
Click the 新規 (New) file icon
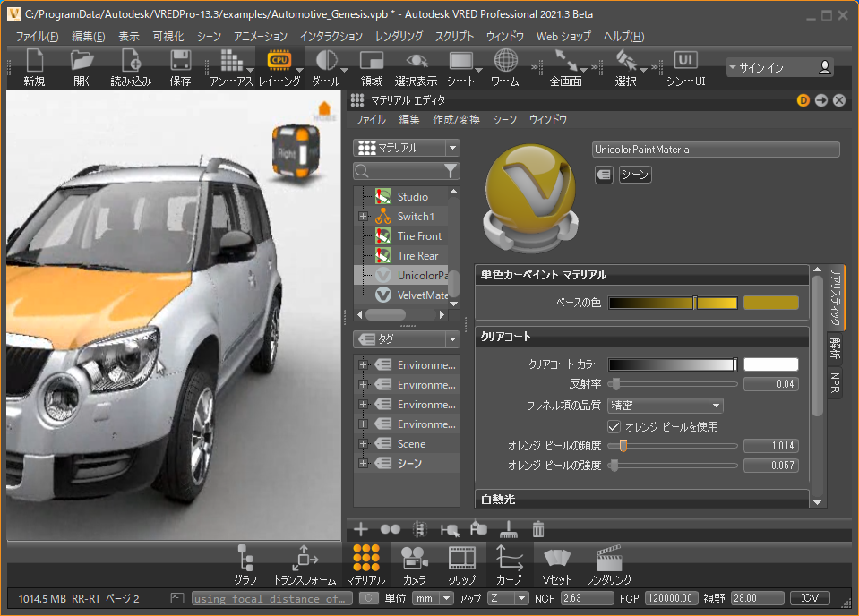click(x=34, y=62)
